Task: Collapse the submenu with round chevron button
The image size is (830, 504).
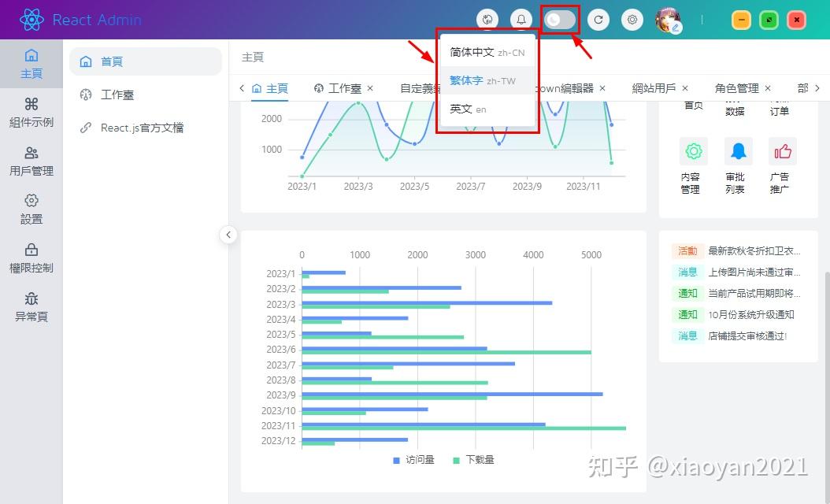Action: point(228,235)
